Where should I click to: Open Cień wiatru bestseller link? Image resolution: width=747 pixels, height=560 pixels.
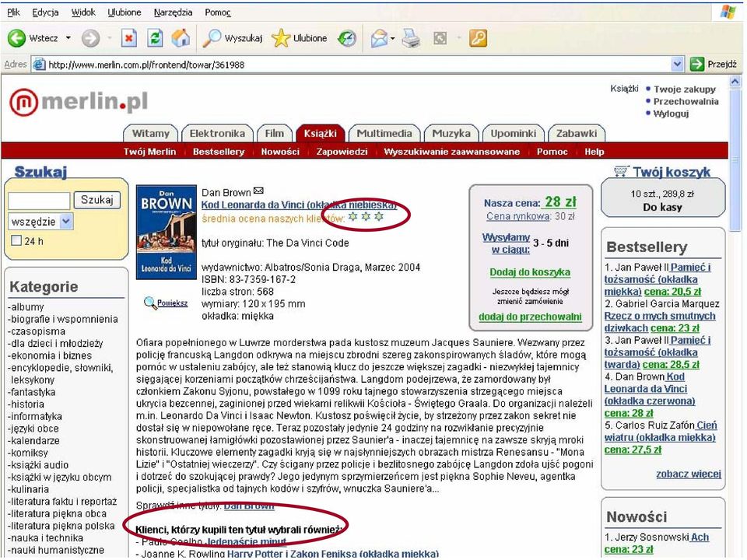point(660,431)
